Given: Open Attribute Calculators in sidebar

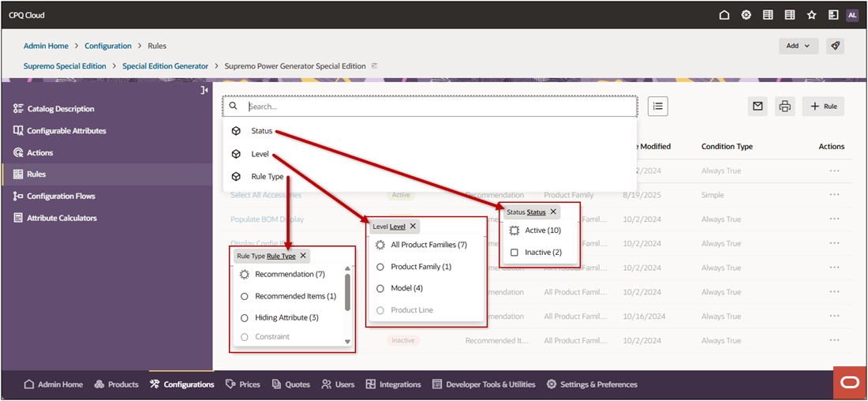Looking at the screenshot, I should tap(54, 218).
